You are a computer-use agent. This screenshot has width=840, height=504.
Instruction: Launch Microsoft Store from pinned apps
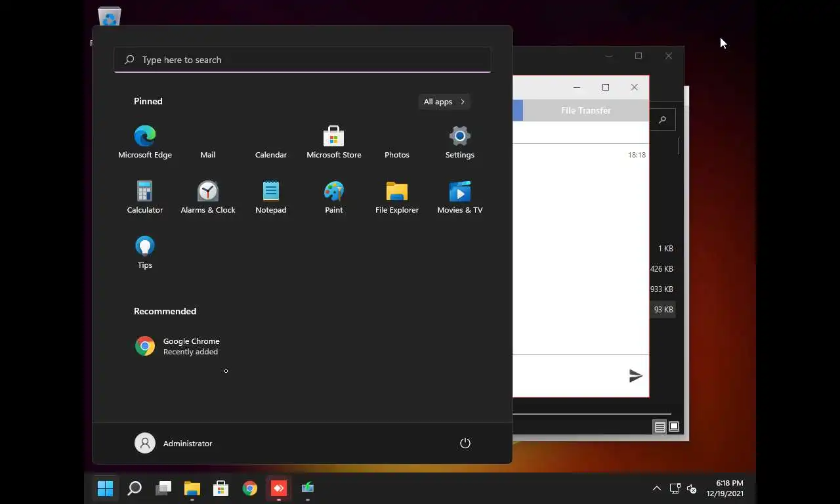[334, 142]
